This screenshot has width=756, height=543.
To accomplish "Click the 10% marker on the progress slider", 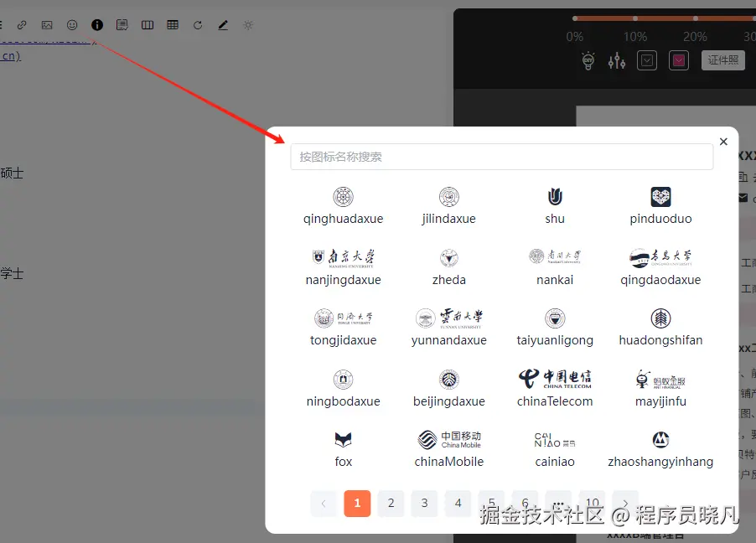I will pyautogui.click(x=635, y=18).
